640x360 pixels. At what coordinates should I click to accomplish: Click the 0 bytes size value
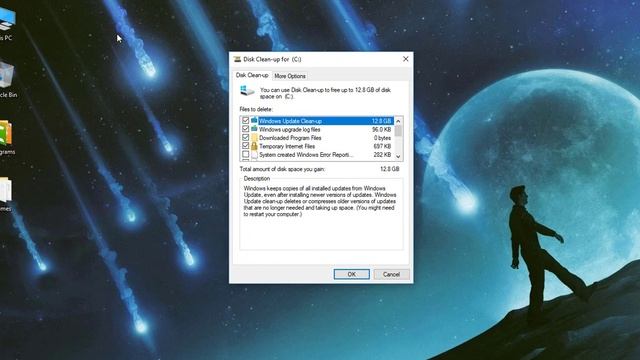(382, 138)
